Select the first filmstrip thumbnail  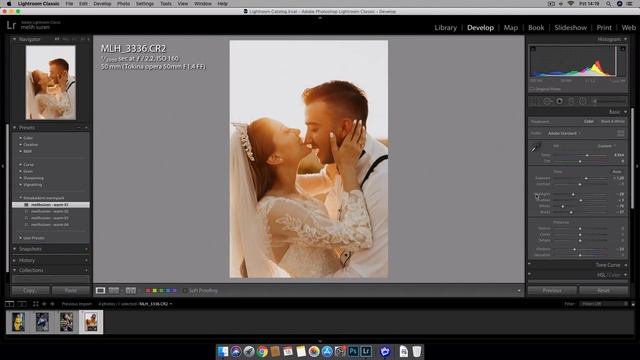(x=18, y=322)
